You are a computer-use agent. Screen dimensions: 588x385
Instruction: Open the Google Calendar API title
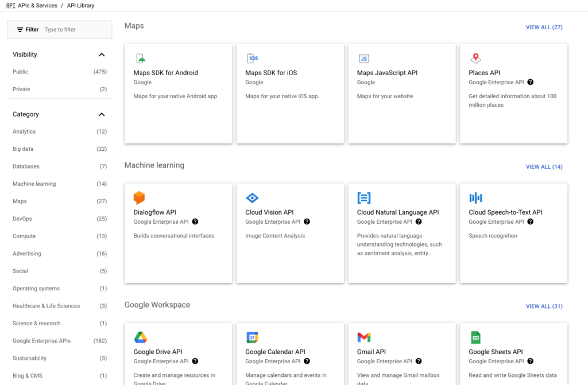point(275,352)
